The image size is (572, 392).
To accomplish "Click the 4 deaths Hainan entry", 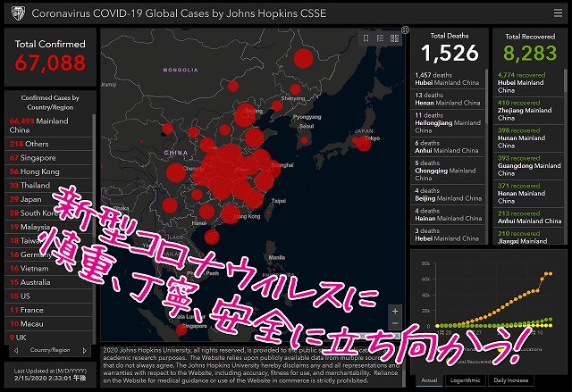I will [x=448, y=214].
